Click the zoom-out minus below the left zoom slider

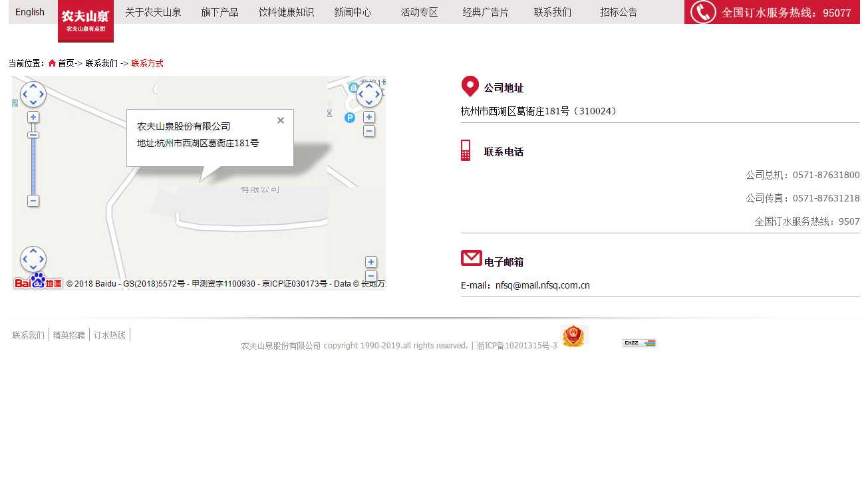pos(33,201)
